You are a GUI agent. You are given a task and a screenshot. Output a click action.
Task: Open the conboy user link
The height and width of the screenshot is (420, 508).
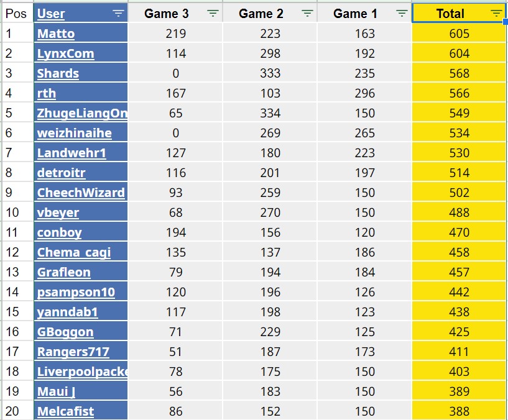pos(59,232)
